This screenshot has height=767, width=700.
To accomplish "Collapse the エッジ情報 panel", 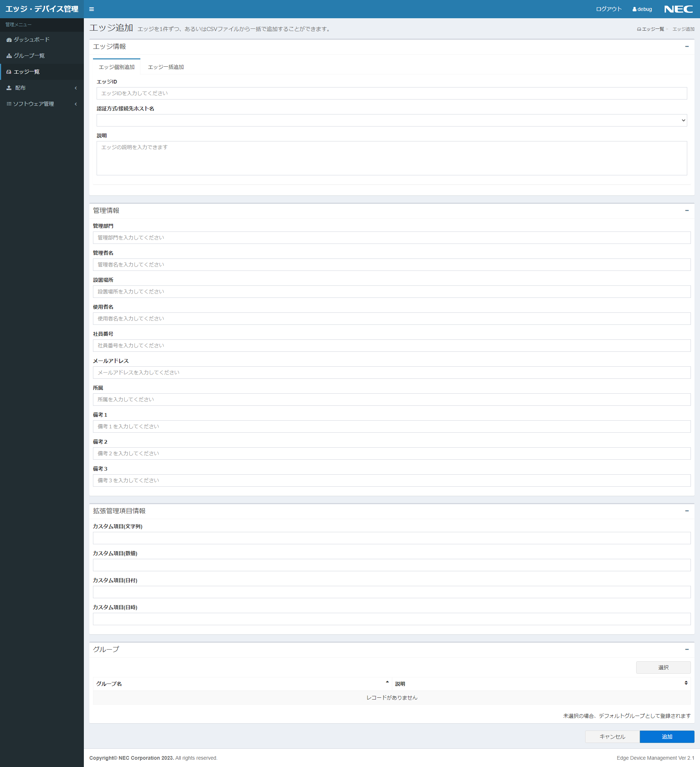I will pyautogui.click(x=687, y=46).
